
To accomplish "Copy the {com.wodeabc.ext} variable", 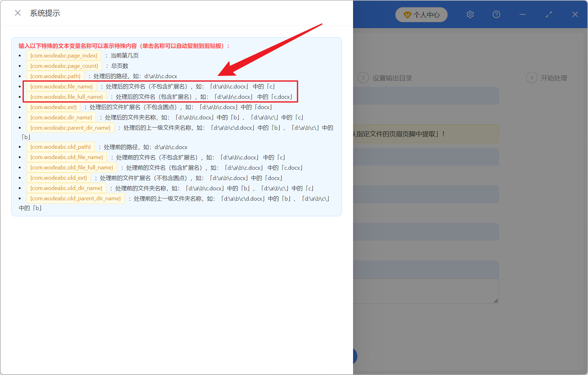I will [x=53, y=107].
